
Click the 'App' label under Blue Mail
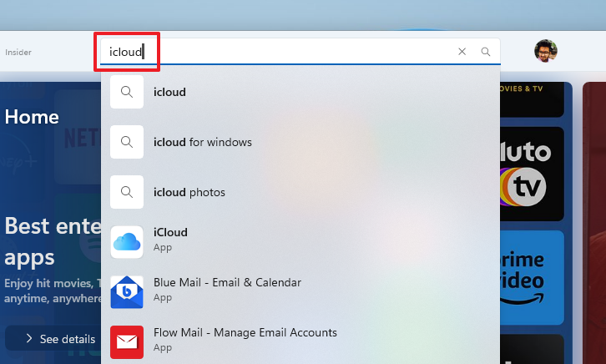[162, 297]
